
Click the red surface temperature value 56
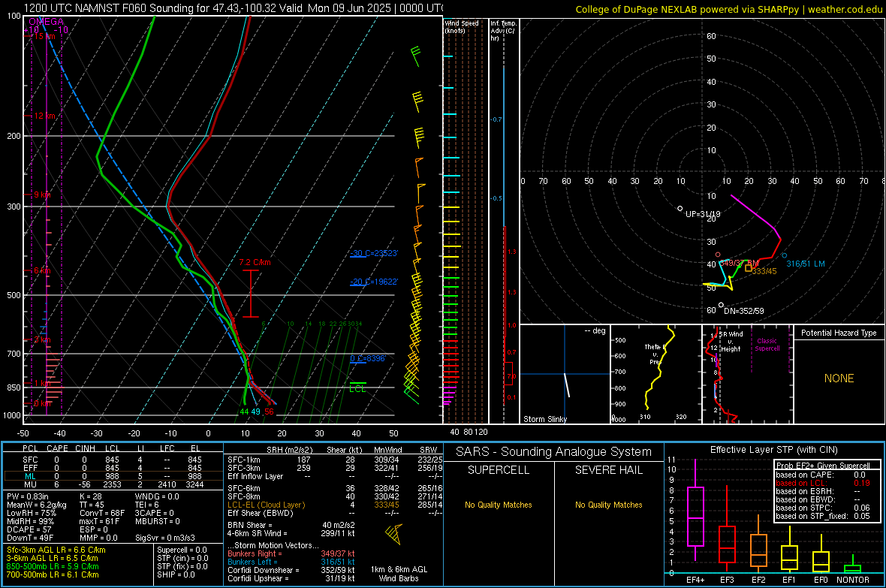pyautogui.click(x=269, y=412)
